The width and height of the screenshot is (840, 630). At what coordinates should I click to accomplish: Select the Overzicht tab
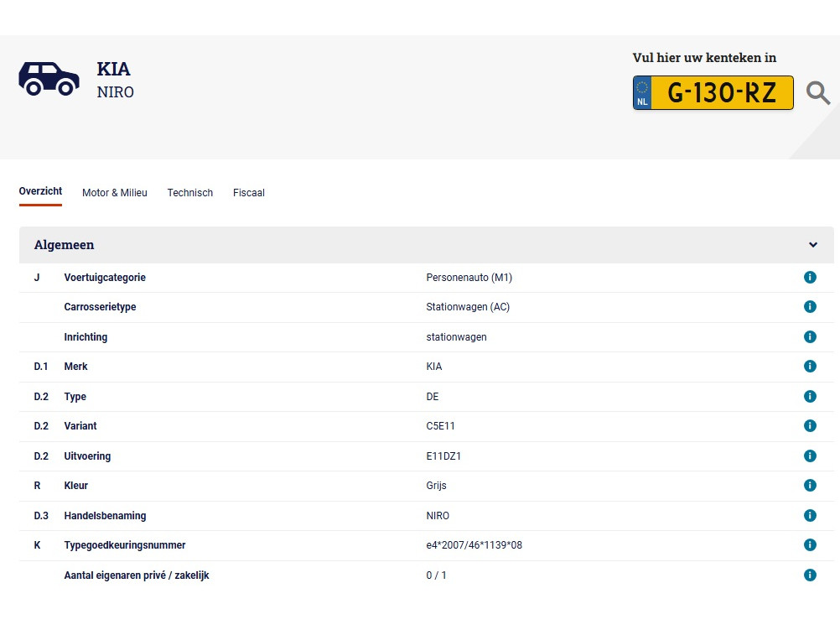pos(40,191)
